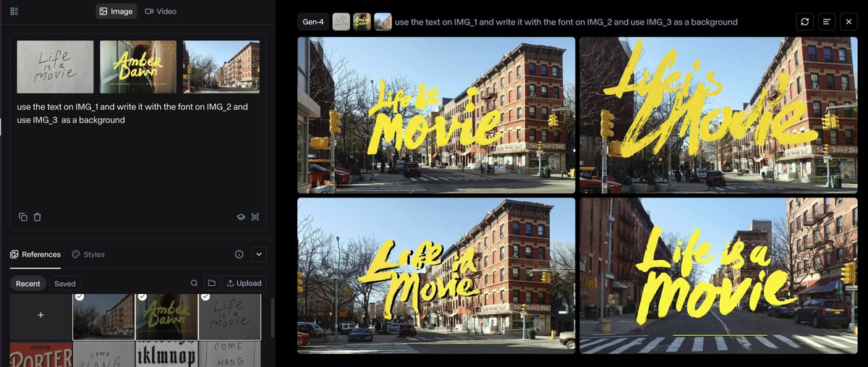
Task: Open the bottom-left generated image result
Action: coord(436,276)
